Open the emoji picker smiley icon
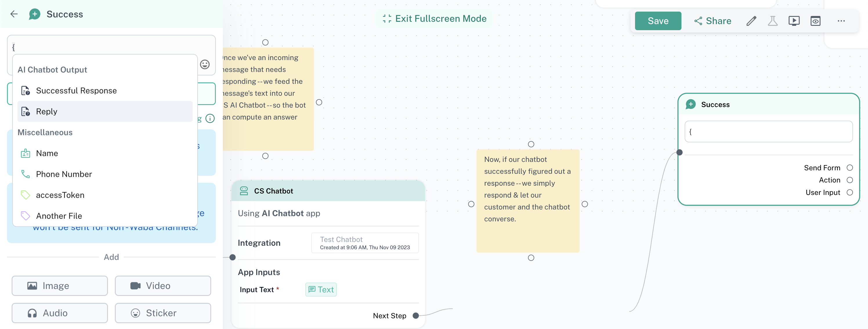This screenshot has height=329, width=868. click(x=205, y=64)
